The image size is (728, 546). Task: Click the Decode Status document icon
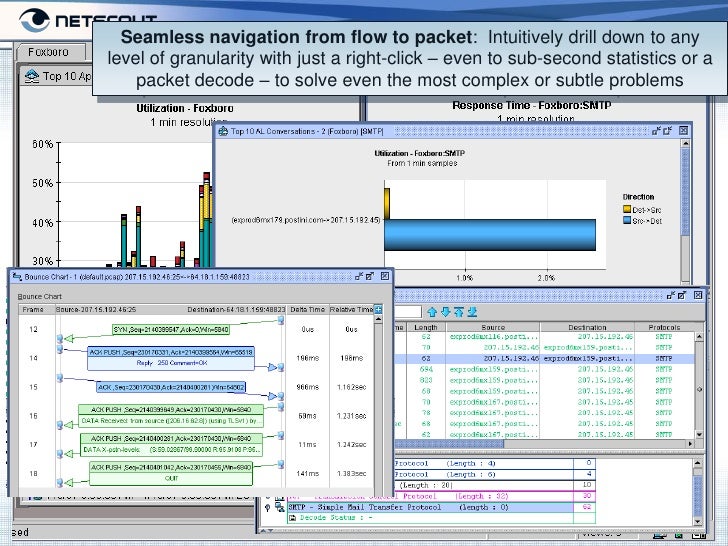292,518
